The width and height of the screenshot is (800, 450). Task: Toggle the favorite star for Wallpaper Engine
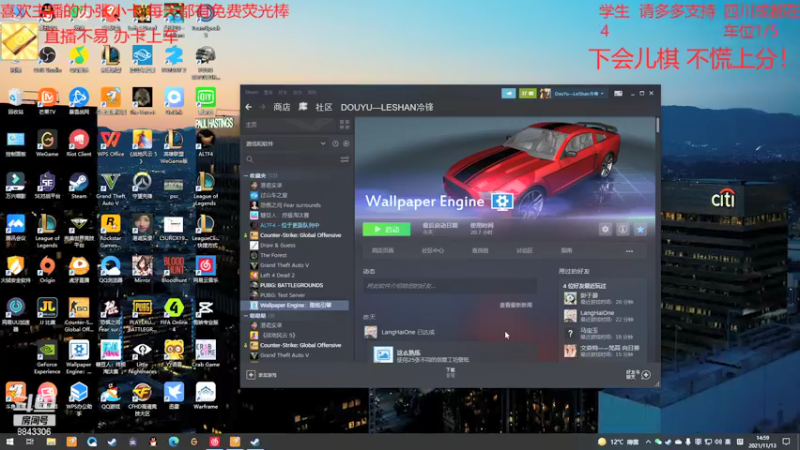click(640, 230)
